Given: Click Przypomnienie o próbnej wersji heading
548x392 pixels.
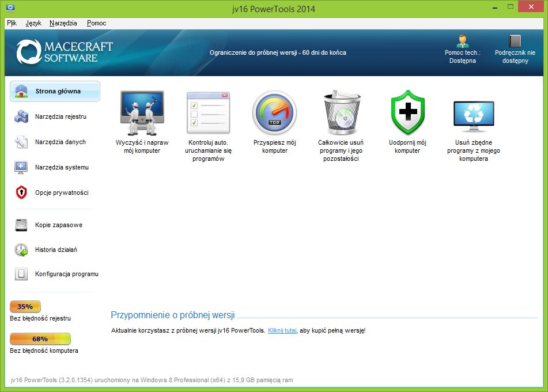Looking at the screenshot, I should pos(173,315).
